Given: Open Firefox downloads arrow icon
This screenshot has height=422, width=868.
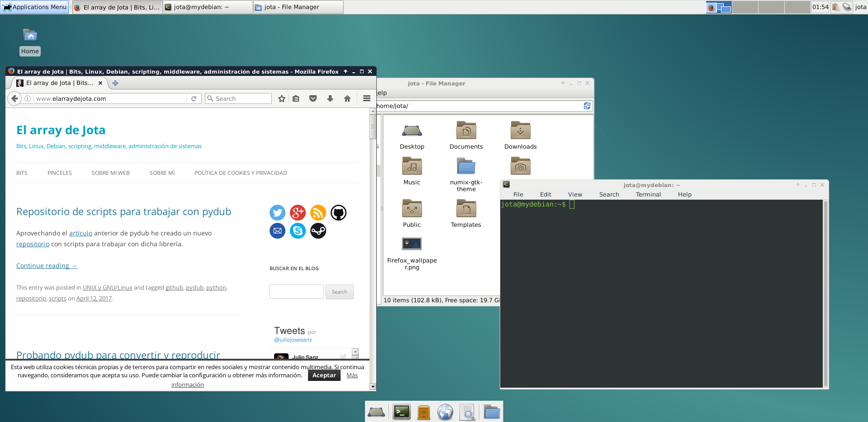Looking at the screenshot, I should coord(330,98).
